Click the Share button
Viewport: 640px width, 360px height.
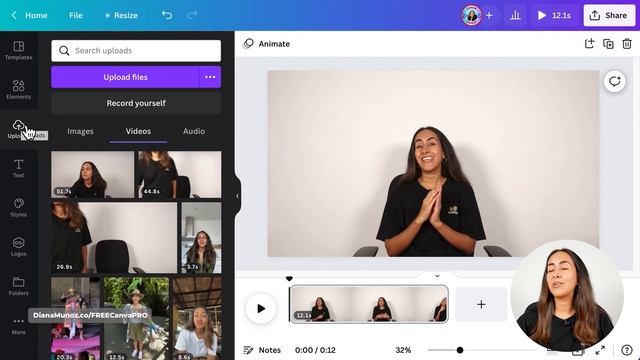click(609, 16)
